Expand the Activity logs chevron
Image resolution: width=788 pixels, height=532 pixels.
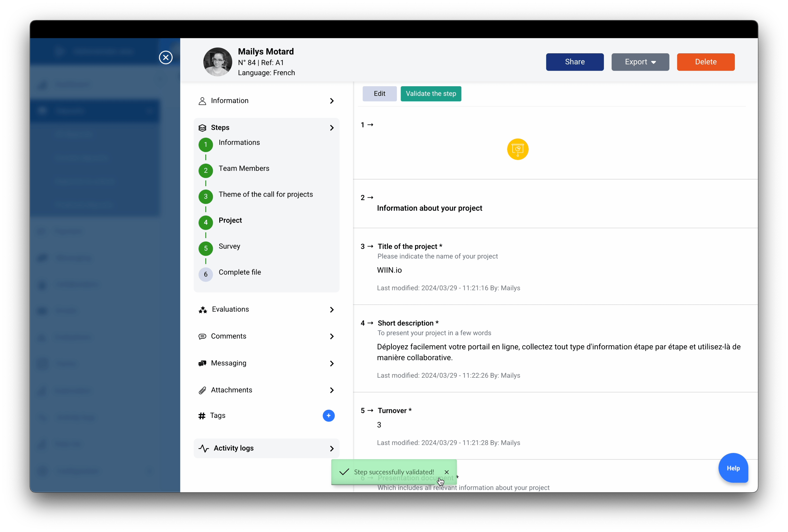332,449
